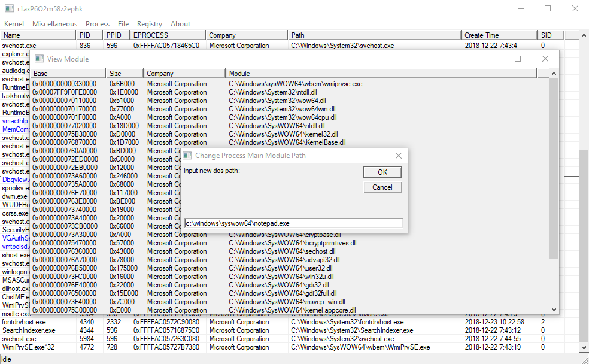Select svchost.exe process with PID 836
This screenshot has width=589, height=364.
289,45
